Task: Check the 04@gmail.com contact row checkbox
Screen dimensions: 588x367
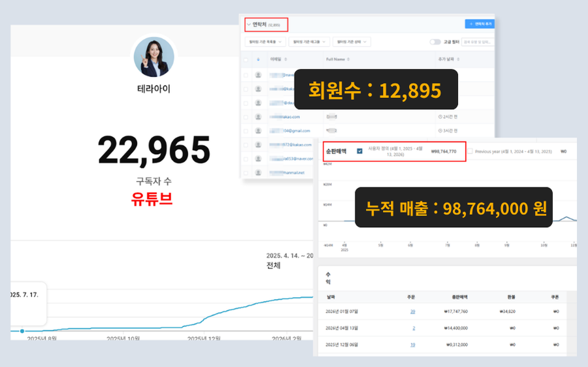Action: point(246,131)
